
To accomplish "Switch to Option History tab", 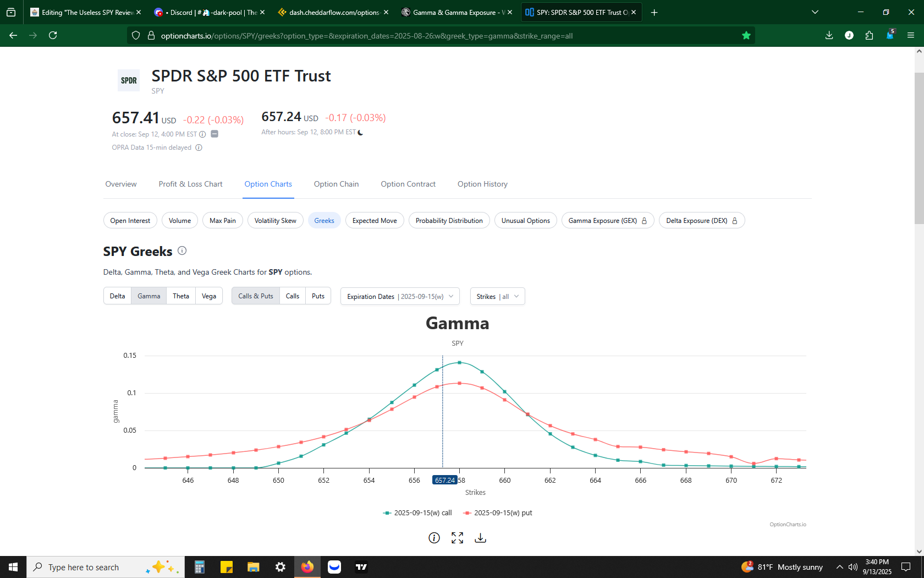I will click(482, 184).
